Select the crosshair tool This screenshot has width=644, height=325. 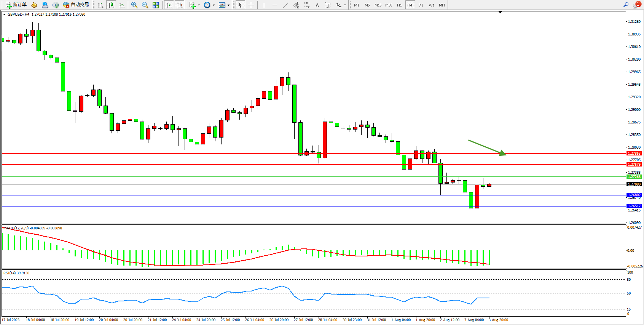point(251,5)
